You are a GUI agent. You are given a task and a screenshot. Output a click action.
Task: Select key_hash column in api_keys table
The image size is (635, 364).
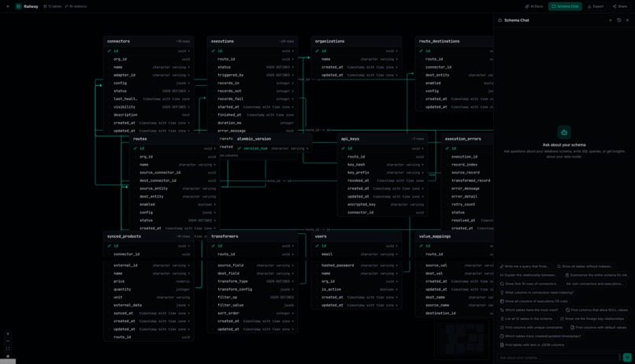click(x=382, y=165)
